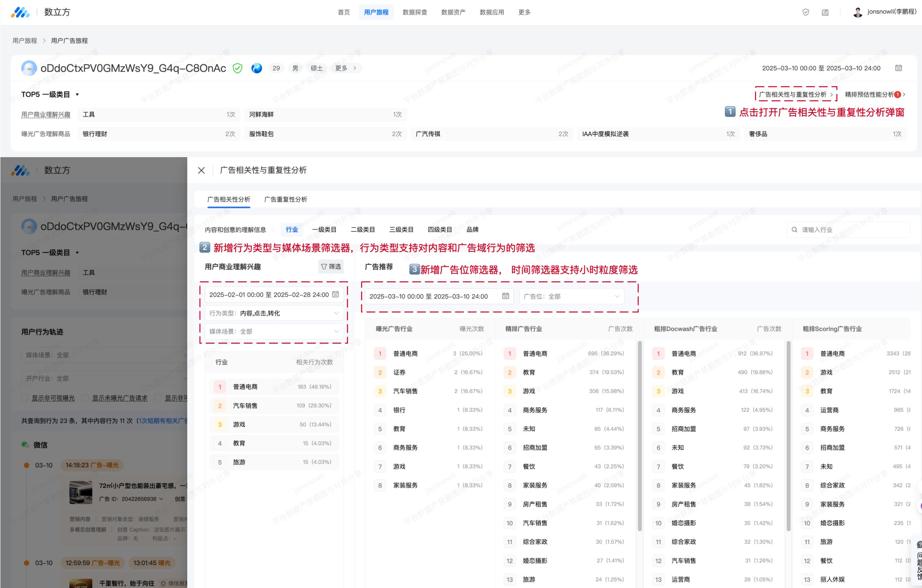922x588 pixels.
Task: Click the shield icon in top bar
Action: point(805,12)
